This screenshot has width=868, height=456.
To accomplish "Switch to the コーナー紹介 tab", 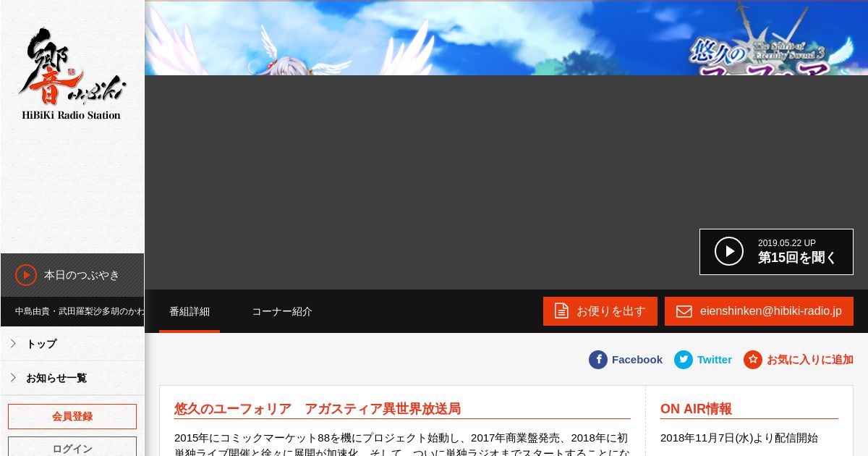I will (282, 311).
